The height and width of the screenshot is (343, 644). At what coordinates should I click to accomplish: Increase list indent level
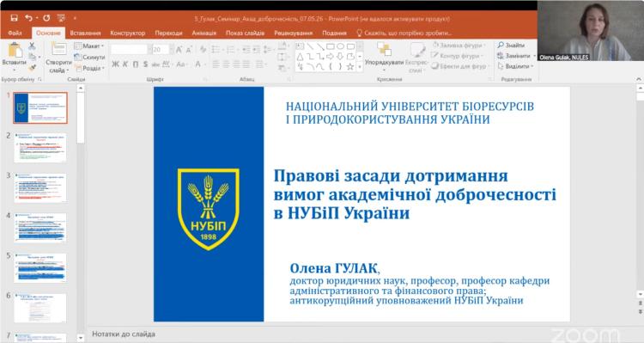point(256,50)
